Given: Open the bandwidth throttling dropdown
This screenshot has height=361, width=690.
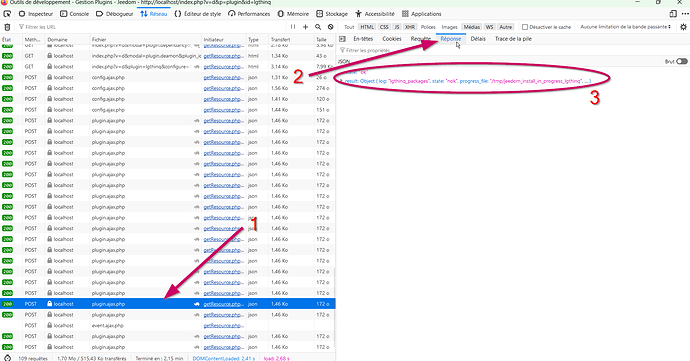Looking at the screenshot, I should point(626,27).
